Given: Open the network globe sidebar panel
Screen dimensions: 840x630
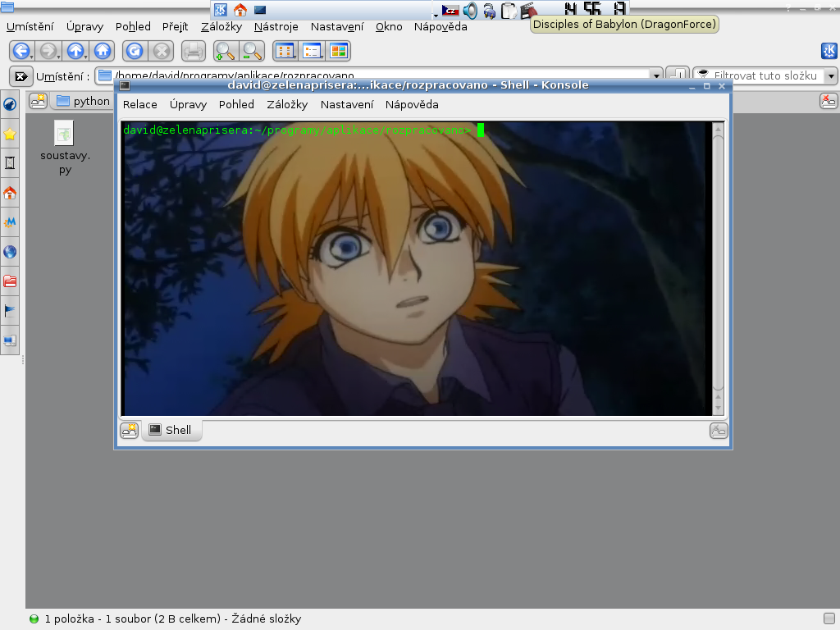Looking at the screenshot, I should 10,252.
